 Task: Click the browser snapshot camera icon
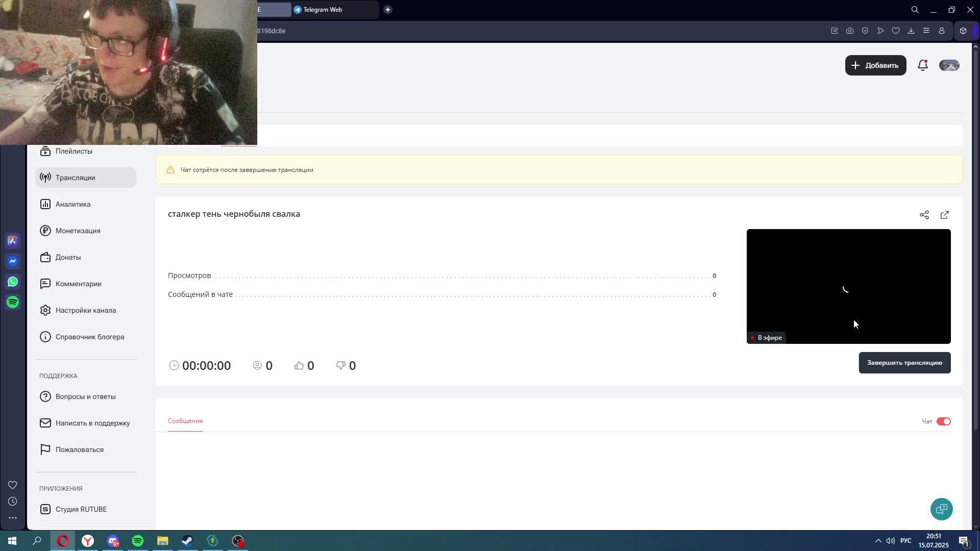pos(849,31)
